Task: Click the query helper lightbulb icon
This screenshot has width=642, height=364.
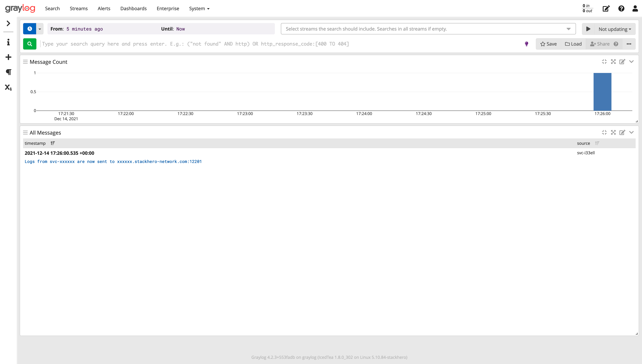Action: tap(526, 44)
